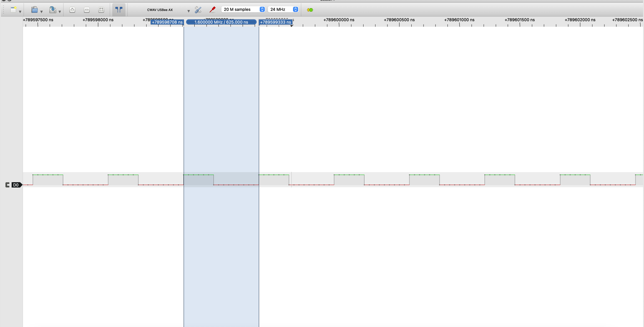The height and width of the screenshot is (327, 644).
Task: Expand the new session dropdown arrow
Action: pyautogui.click(x=20, y=12)
